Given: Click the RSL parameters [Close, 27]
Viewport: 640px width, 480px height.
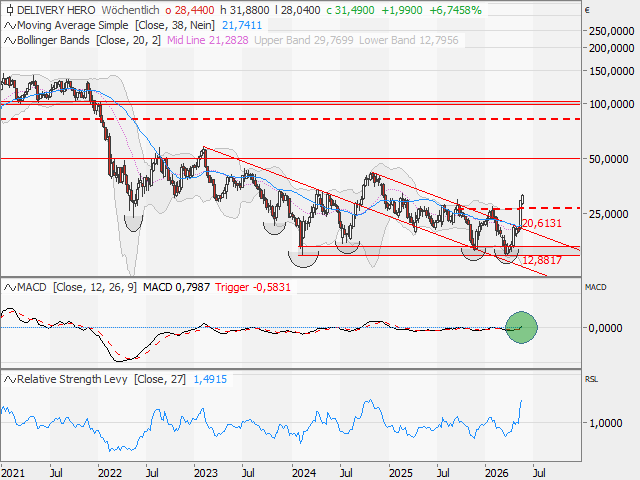Looking at the screenshot, I should [x=160, y=380].
